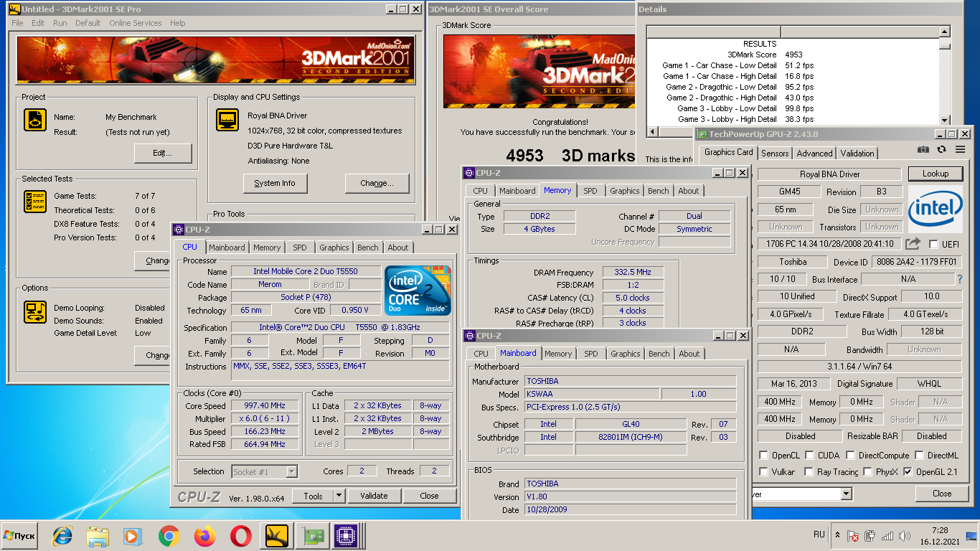Click the monitor icon in Display and CPU Settings
Viewport: 980px width, 551px height.
(227, 120)
